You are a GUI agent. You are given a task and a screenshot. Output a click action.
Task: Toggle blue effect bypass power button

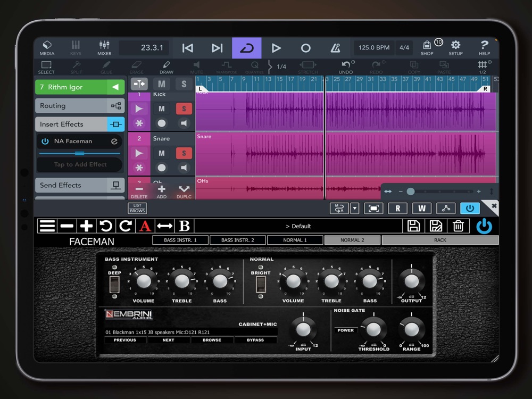pos(470,208)
